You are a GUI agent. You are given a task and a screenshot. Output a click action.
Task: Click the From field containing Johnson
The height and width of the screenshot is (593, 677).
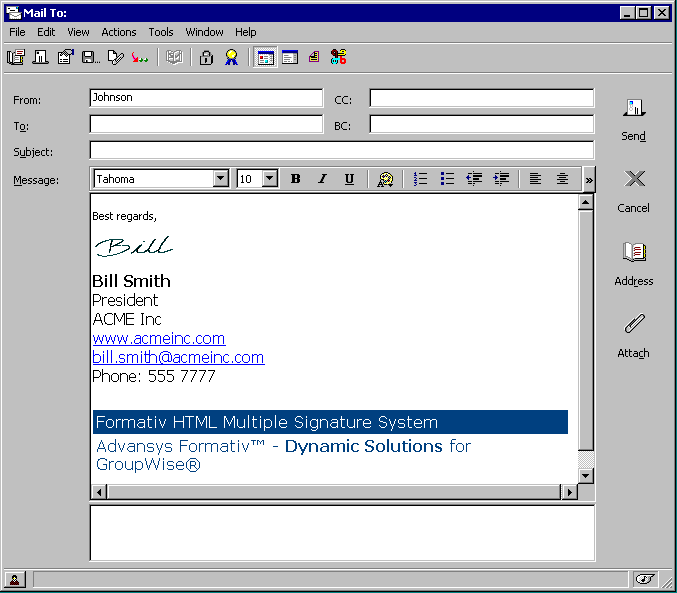tap(206, 98)
